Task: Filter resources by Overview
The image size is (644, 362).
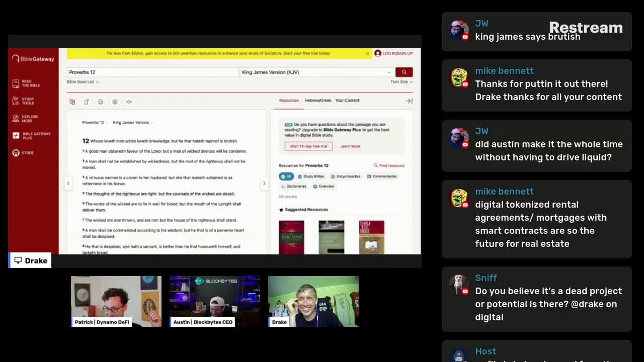Action: coord(324,187)
